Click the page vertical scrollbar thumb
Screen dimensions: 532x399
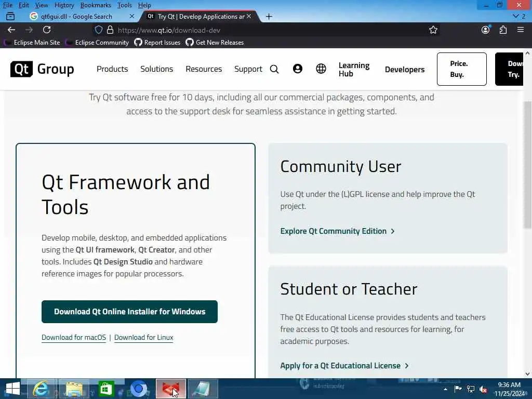[527, 165]
